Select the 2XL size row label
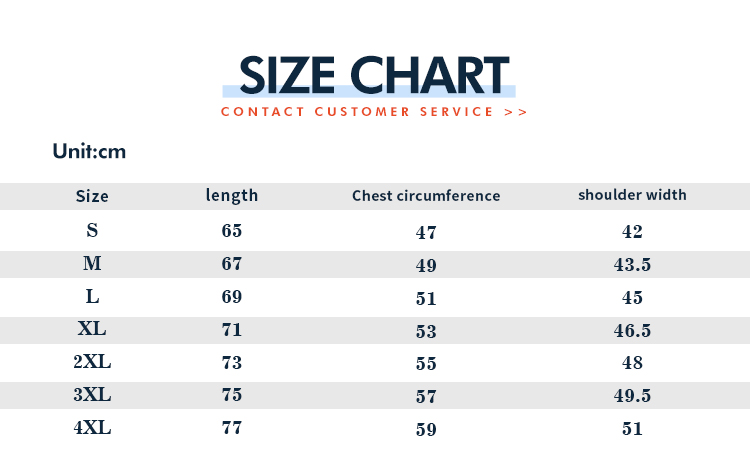 coord(92,362)
